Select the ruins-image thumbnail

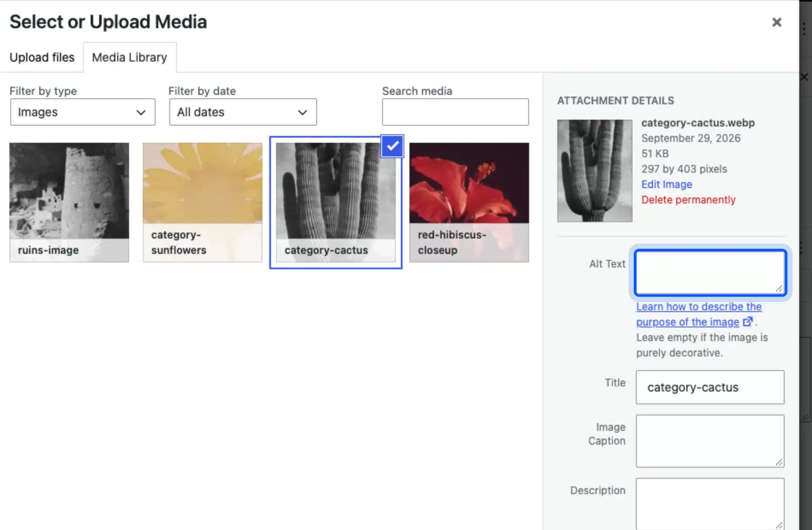pyautogui.click(x=69, y=202)
